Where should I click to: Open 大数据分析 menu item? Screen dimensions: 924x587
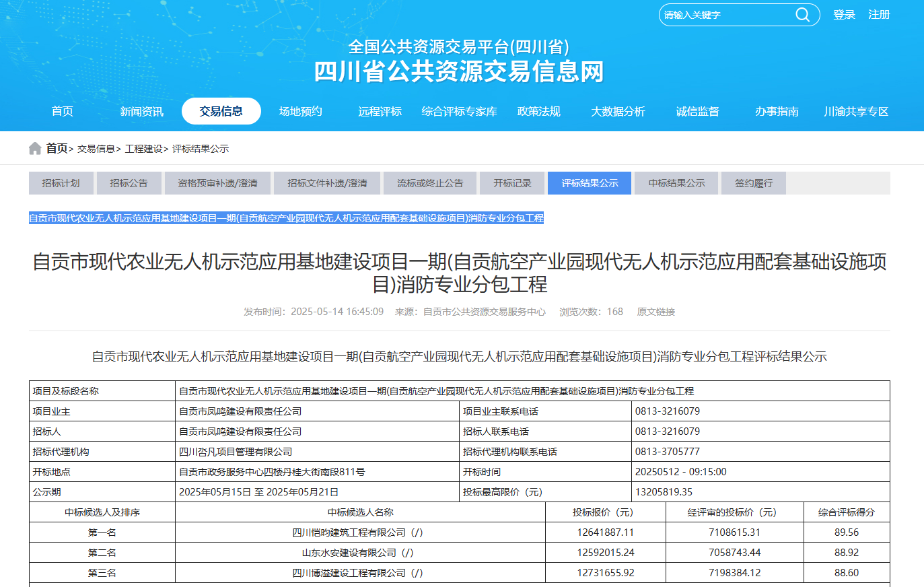point(618,112)
